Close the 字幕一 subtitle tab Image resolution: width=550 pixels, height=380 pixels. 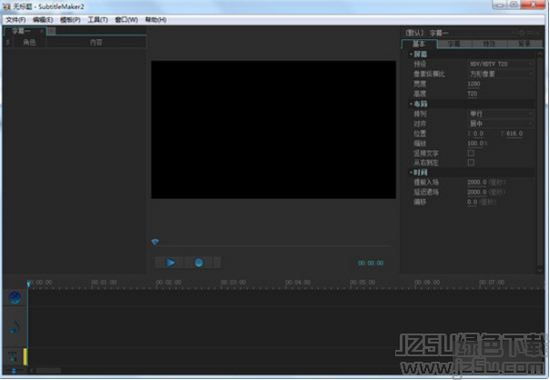[42, 31]
